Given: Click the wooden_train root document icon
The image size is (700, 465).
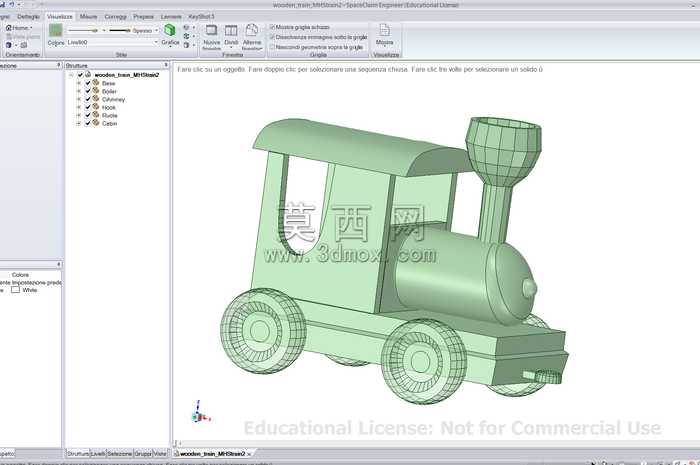Looking at the screenshot, I should coord(88,75).
